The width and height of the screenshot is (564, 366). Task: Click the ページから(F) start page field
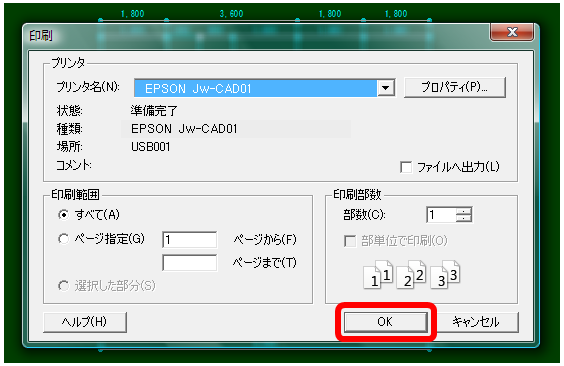[190, 239]
